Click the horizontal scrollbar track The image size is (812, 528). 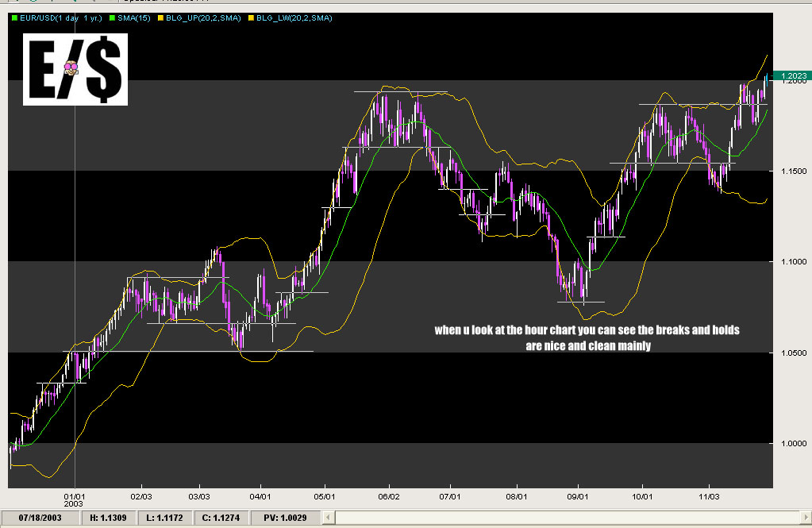click(571, 518)
